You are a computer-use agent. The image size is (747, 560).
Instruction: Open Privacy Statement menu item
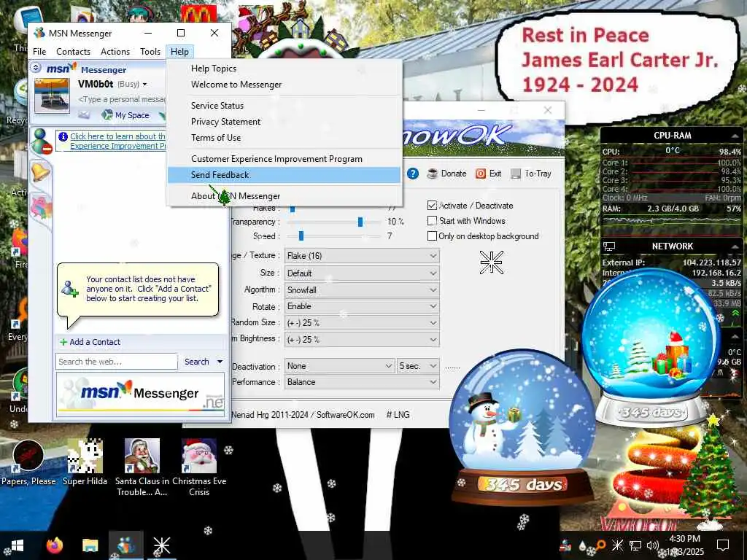click(284, 122)
